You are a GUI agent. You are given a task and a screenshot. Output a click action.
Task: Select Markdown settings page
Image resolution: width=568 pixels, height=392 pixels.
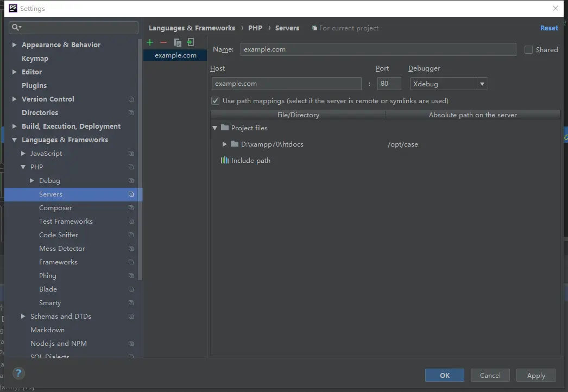(x=47, y=330)
